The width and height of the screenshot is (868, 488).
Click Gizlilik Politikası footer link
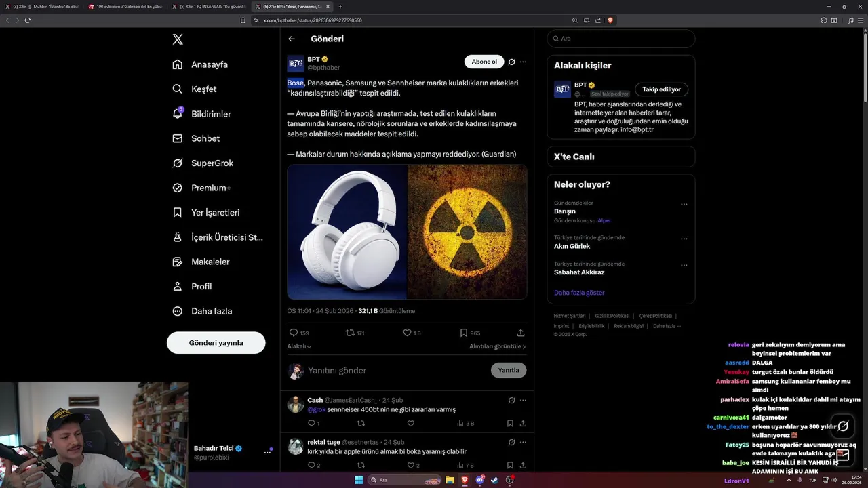coord(612,316)
